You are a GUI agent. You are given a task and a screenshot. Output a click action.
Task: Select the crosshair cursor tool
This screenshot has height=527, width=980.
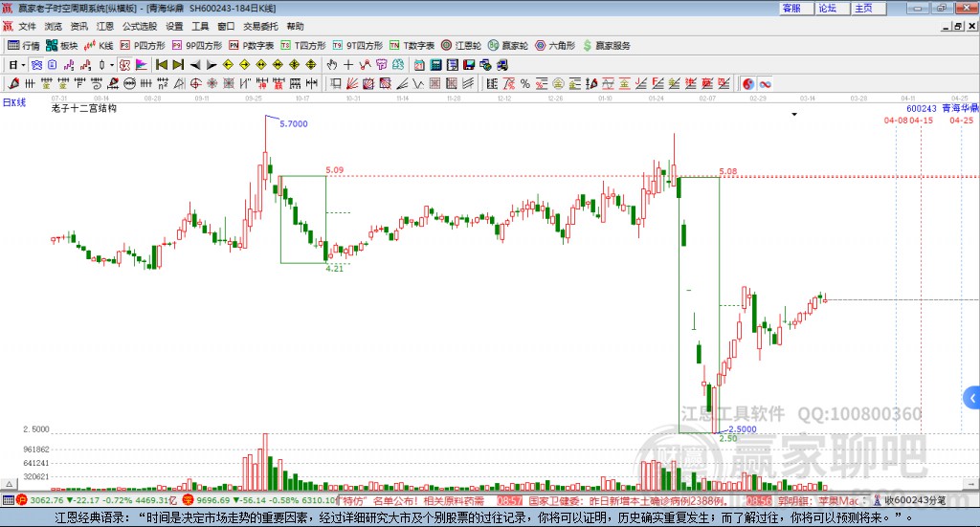point(348,65)
